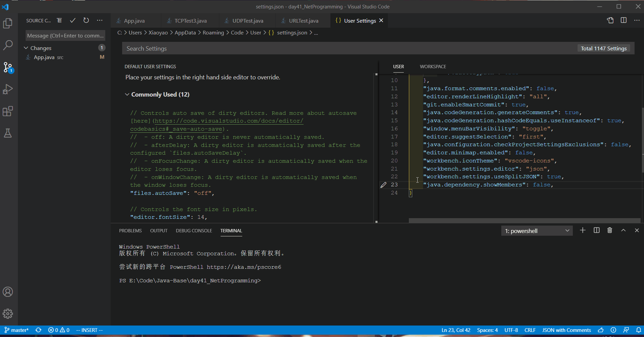Open the DEBUG CONSOLE panel tab
Viewport: 644px width, 337px height.
pos(194,231)
